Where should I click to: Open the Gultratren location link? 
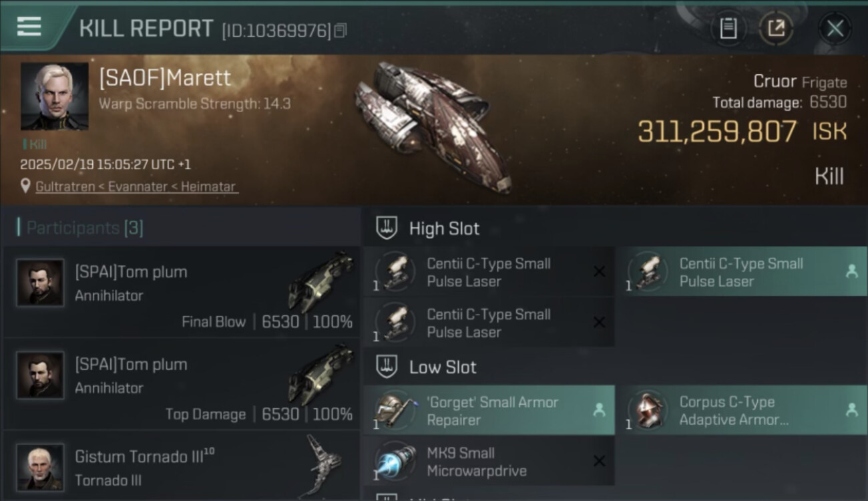136,186
